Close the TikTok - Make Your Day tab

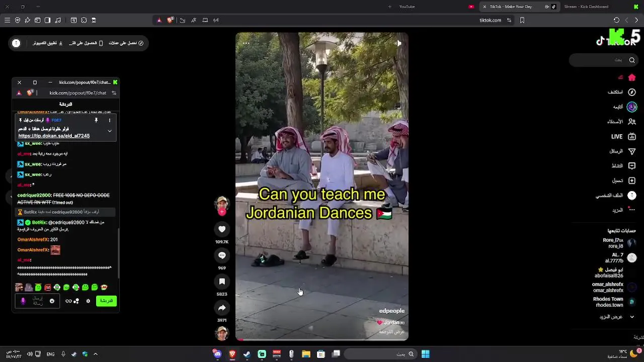[x=485, y=7]
